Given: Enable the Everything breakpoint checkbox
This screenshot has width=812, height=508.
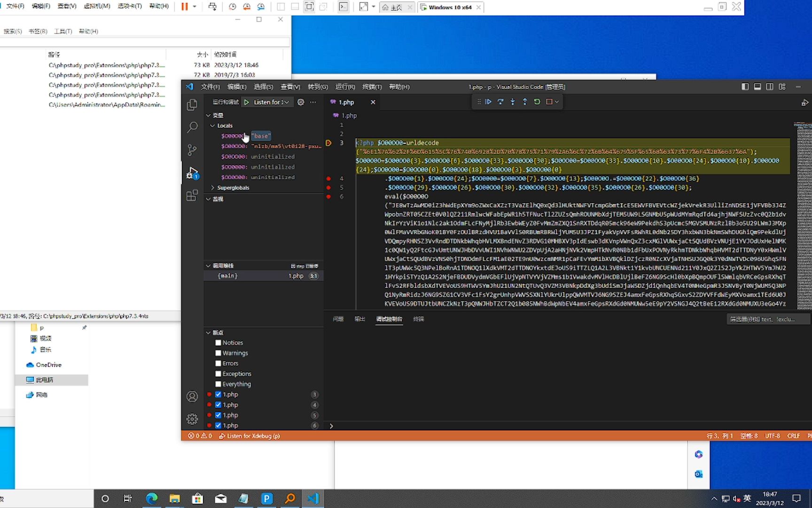Looking at the screenshot, I should (x=218, y=384).
